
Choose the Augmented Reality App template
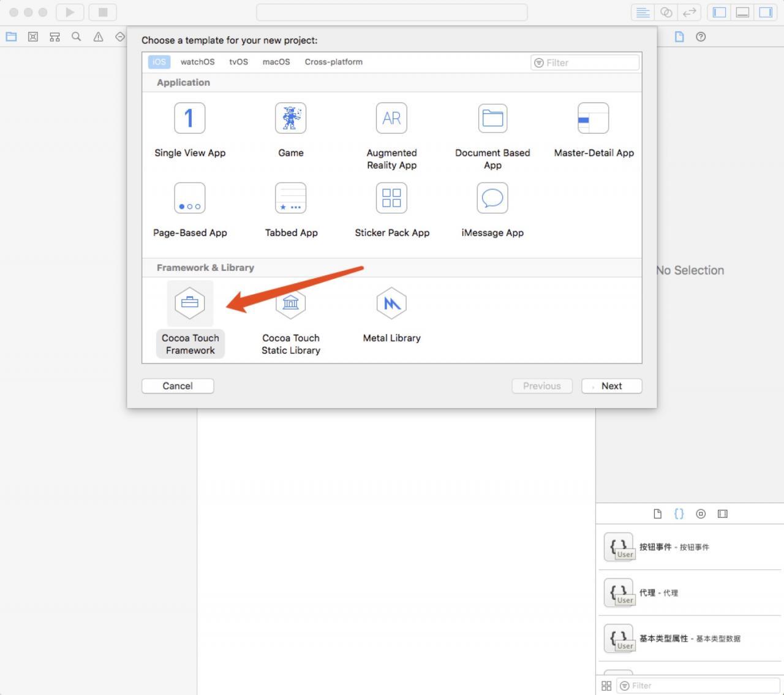(x=391, y=136)
